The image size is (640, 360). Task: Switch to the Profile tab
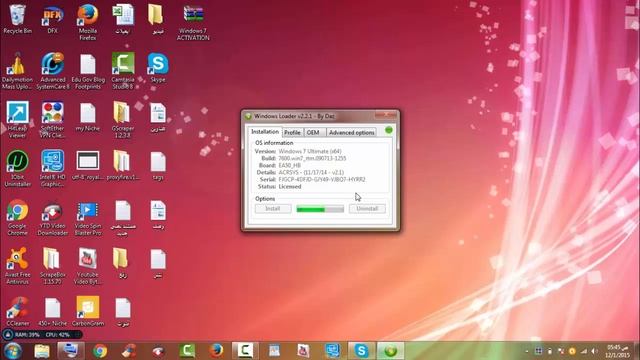[292, 133]
